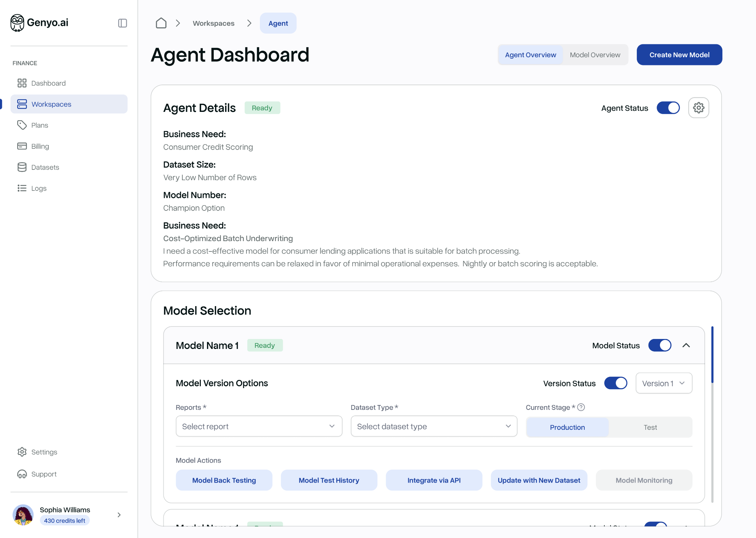756x538 pixels.
Task: Open the Billing section
Action: click(x=40, y=146)
